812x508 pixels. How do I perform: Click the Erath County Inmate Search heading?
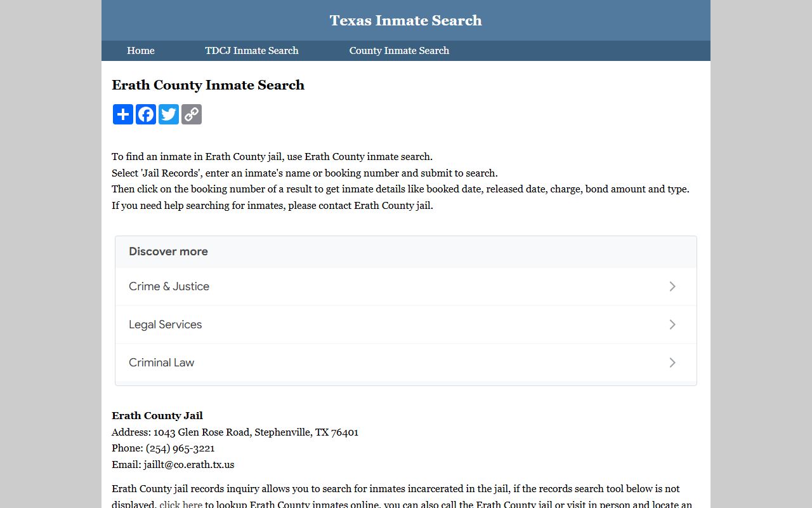click(x=208, y=85)
